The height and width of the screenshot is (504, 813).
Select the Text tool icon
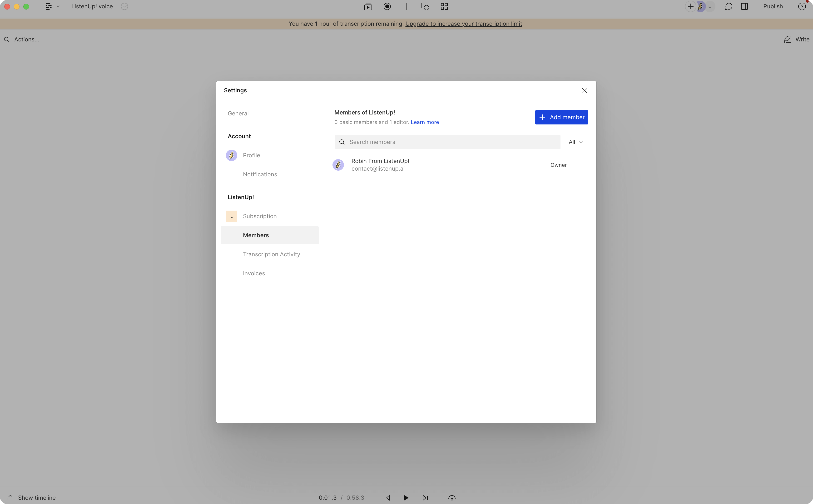tap(406, 6)
